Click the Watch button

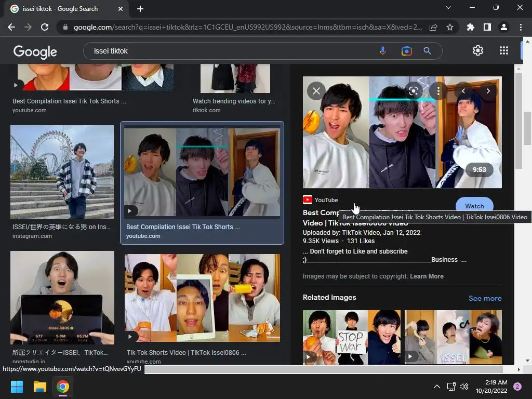pyautogui.click(x=474, y=206)
